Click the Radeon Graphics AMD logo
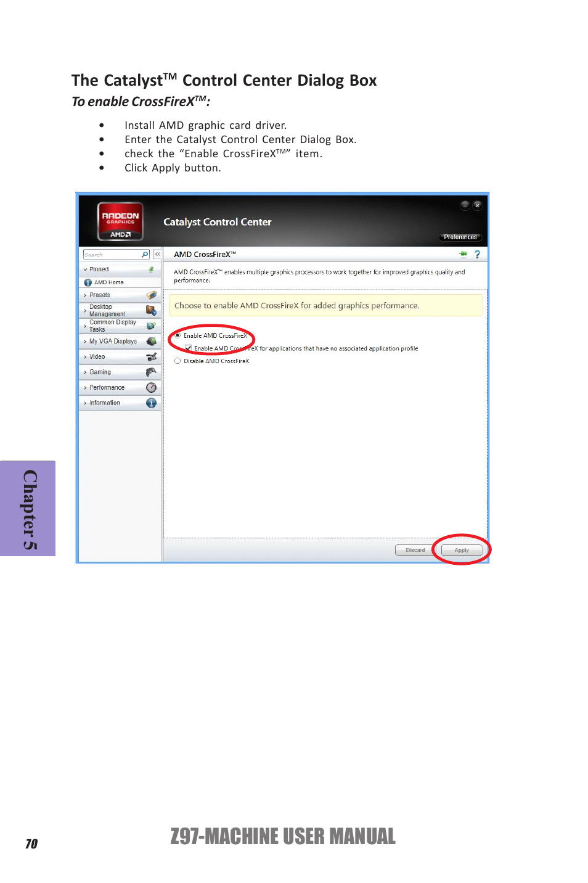 point(120,221)
